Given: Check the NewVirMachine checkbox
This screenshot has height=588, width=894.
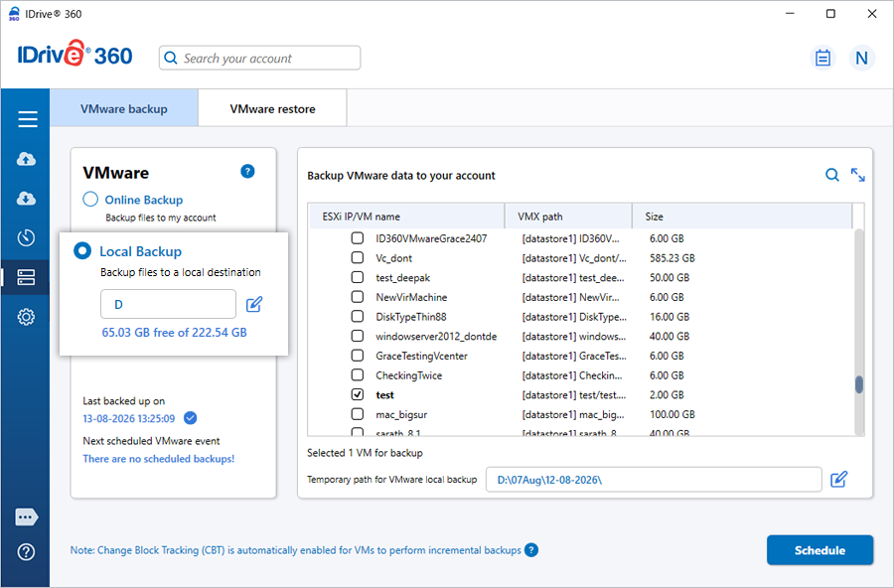Looking at the screenshot, I should coord(358,297).
